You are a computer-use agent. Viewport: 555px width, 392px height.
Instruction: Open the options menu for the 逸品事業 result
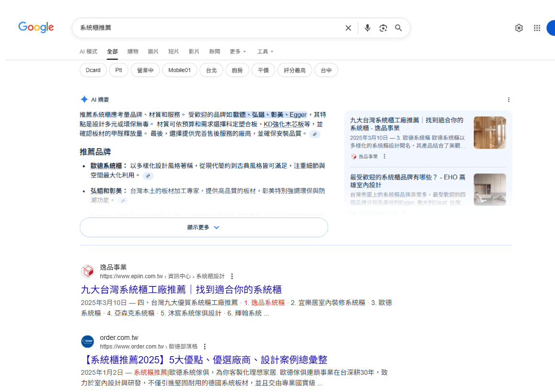(x=232, y=276)
